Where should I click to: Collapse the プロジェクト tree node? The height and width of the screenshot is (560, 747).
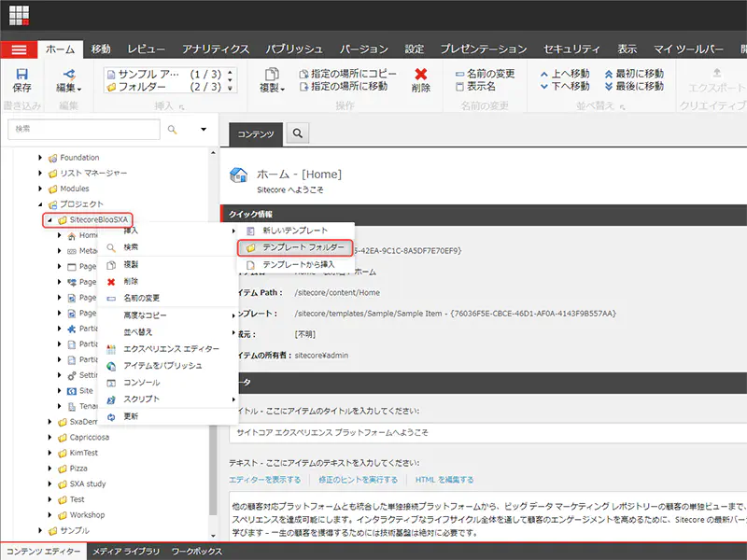coord(40,204)
